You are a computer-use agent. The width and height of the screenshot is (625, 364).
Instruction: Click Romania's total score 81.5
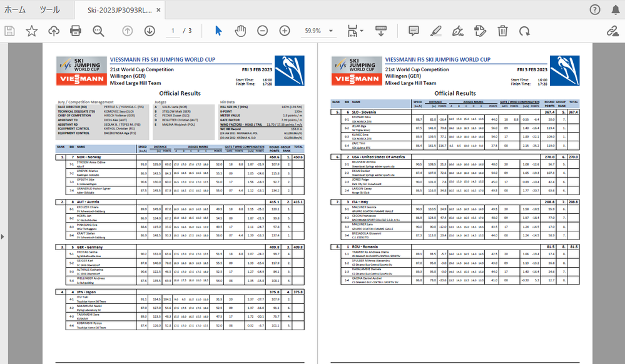click(x=574, y=247)
